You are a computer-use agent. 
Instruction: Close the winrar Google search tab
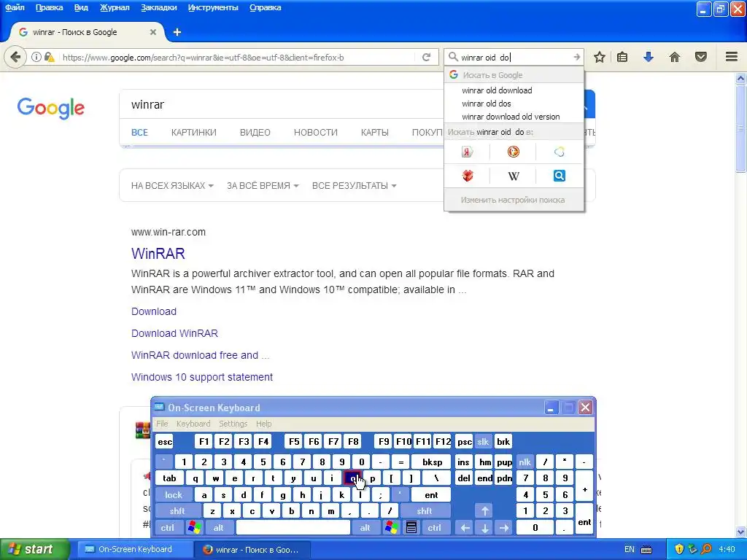153,32
